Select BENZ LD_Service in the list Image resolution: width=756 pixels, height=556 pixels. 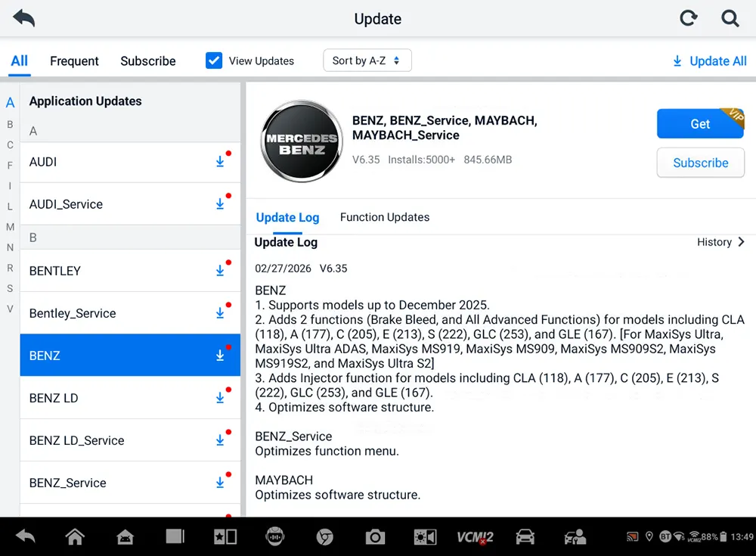coord(130,440)
